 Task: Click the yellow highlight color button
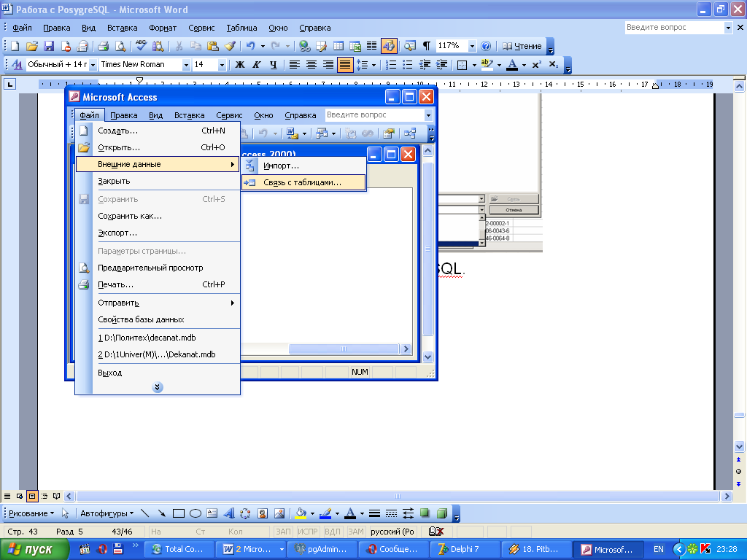click(x=487, y=65)
